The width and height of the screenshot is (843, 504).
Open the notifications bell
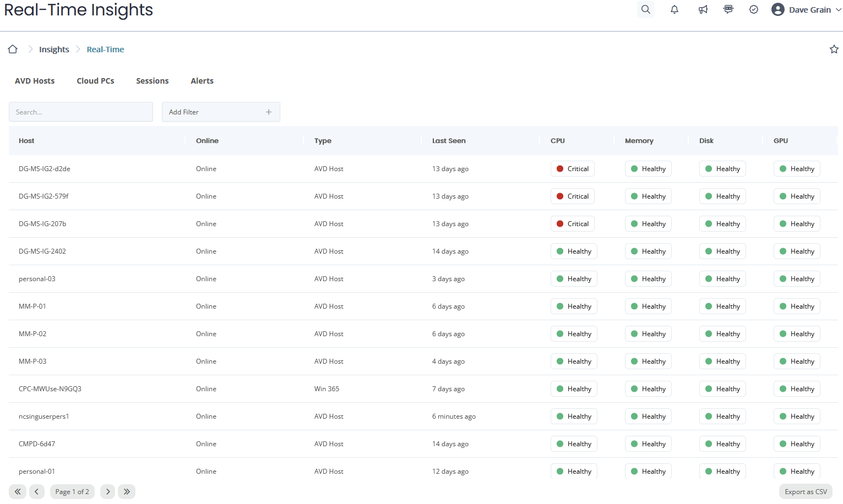(x=675, y=9)
